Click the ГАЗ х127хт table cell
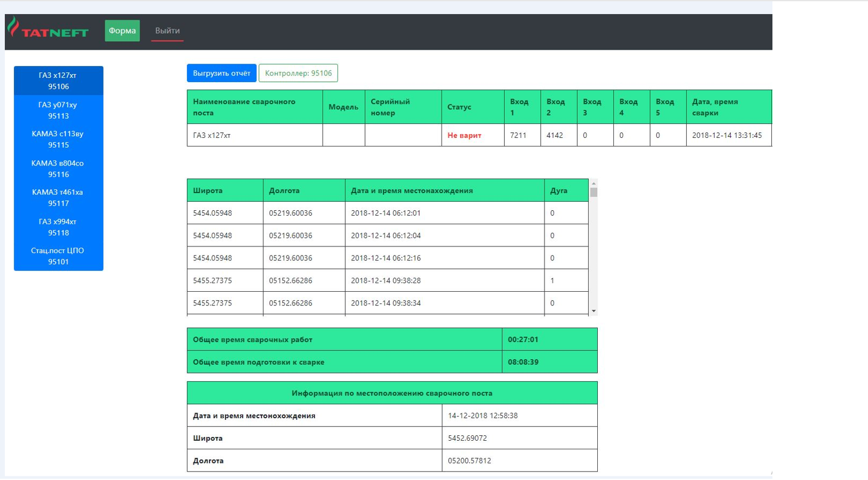The height and width of the screenshot is (480, 868). [x=255, y=135]
